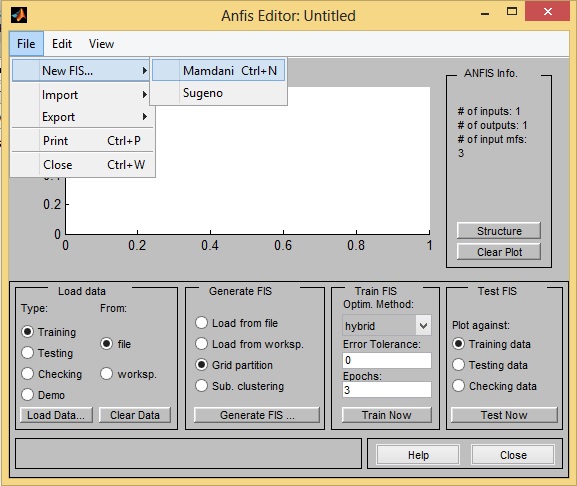Expand the Export submenu
Screen dimensions: 577x486
[82, 117]
